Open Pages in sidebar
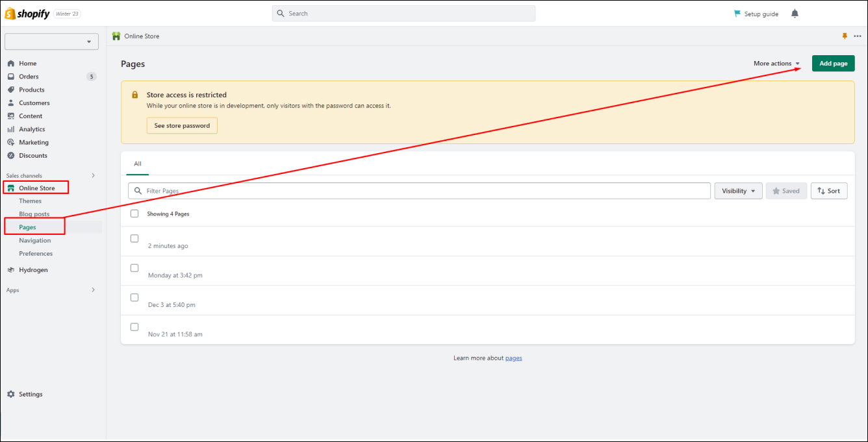Image resolution: width=868 pixels, height=442 pixels. pyautogui.click(x=28, y=227)
